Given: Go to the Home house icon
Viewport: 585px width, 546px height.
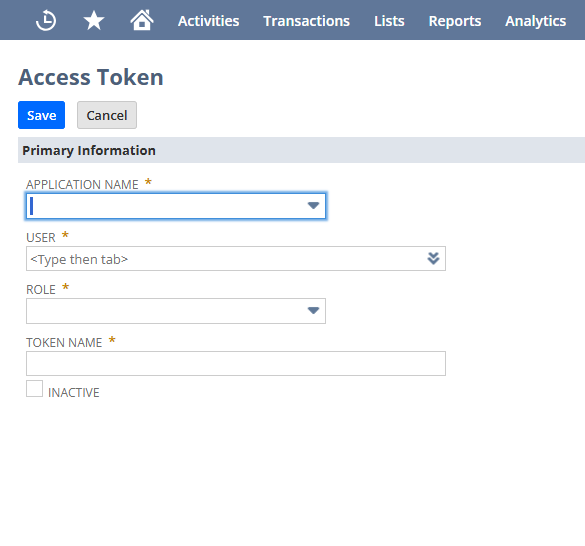Looking at the screenshot, I should pos(142,20).
